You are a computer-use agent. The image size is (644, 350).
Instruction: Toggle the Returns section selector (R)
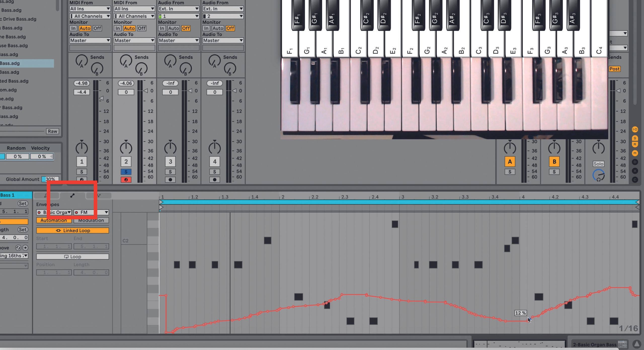coord(635,144)
